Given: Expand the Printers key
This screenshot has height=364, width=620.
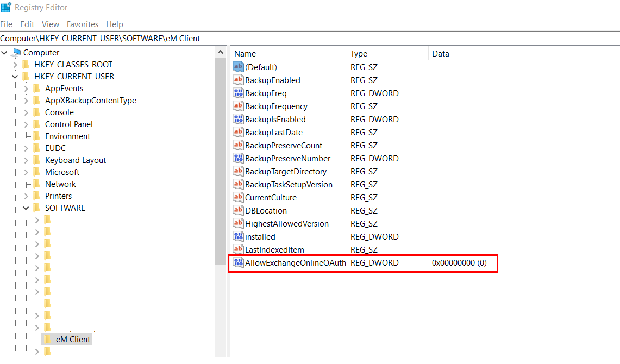Looking at the screenshot, I should pos(26,196).
